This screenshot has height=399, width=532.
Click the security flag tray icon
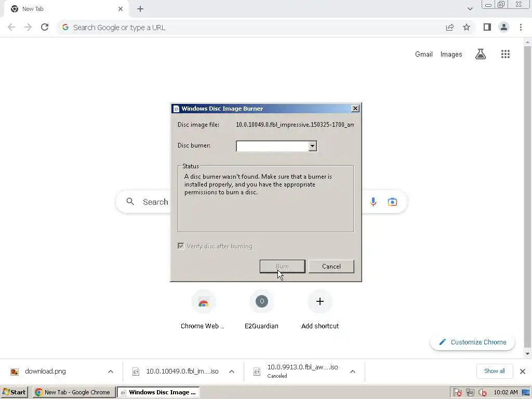(457, 392)
